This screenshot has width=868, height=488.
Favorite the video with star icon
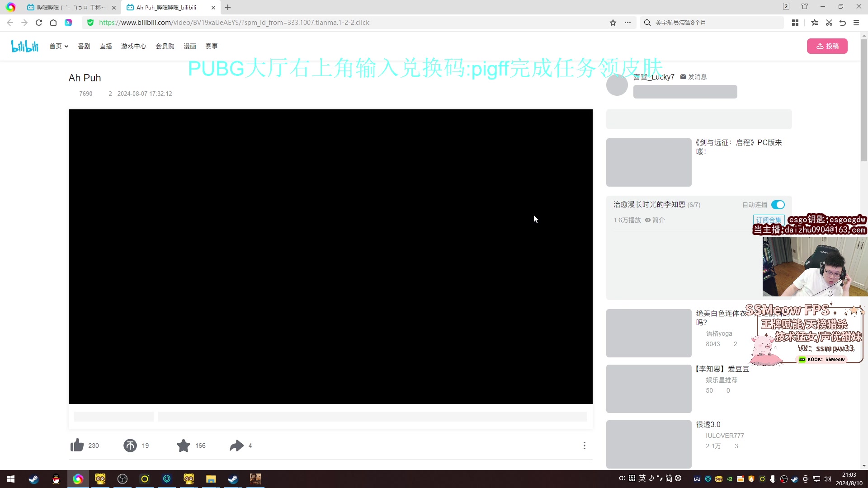[184, 446]
